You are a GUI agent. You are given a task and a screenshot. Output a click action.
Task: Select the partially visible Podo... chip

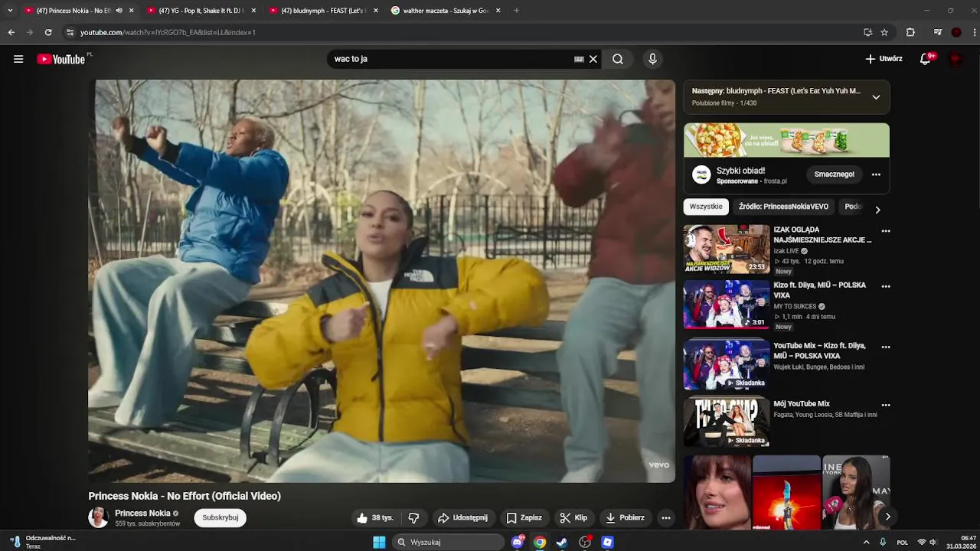click(x=853, y=207)
